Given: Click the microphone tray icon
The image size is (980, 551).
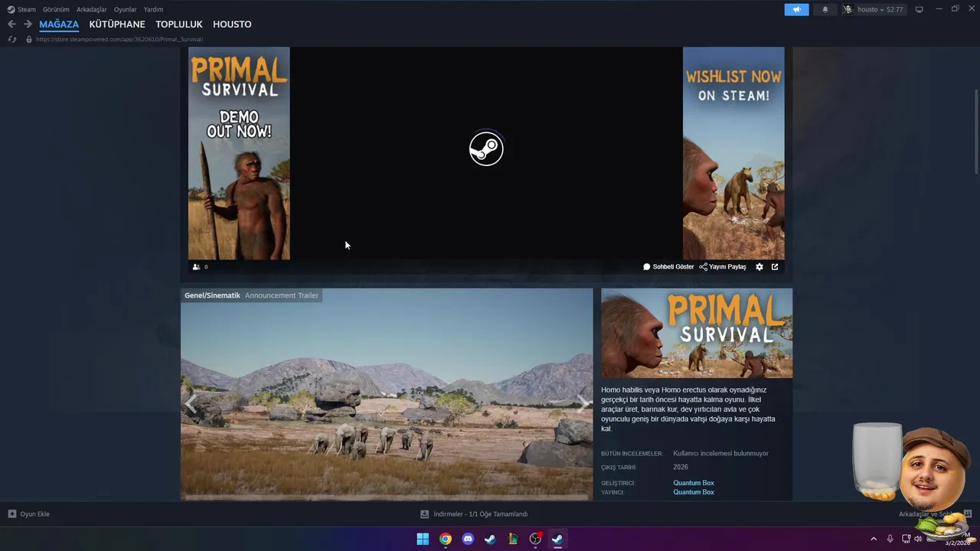Looking at the screenshot, I should pos(890,539).
